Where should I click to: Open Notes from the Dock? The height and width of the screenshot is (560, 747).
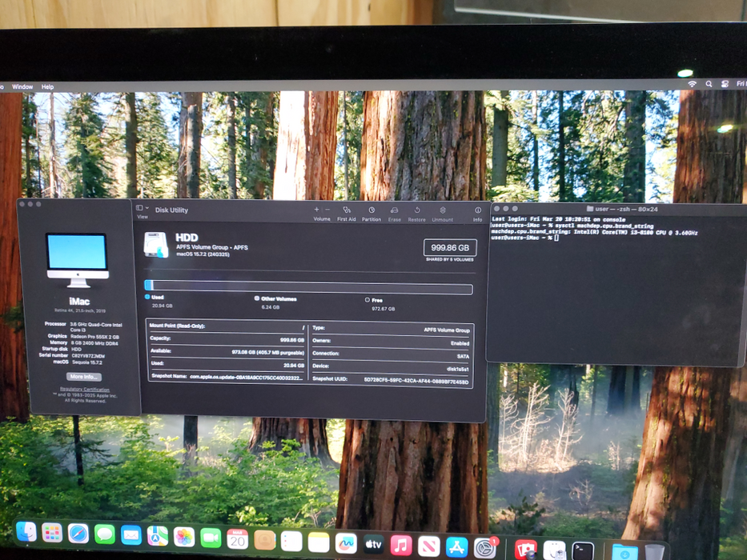coord(318,542)
